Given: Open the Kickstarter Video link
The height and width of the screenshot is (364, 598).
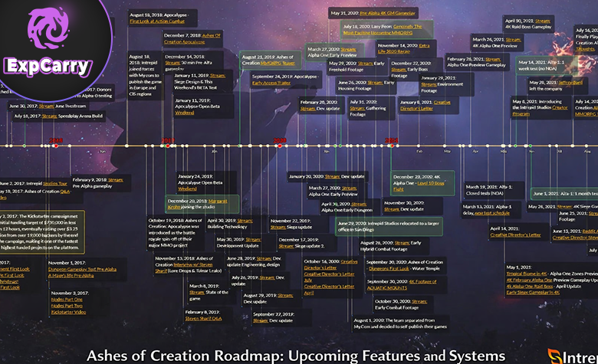Looking at the screenshot, I should (x=69, y=312).
